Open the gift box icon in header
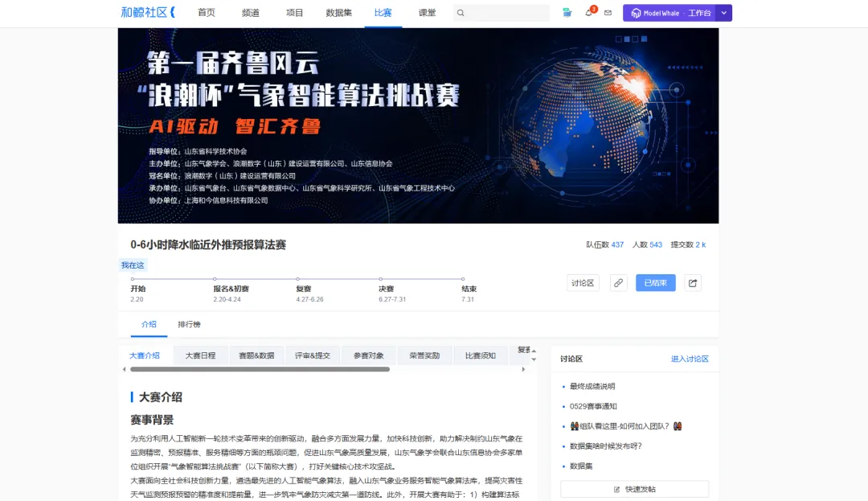The height and width of the screenshot is (501, 868). [567, 13]
